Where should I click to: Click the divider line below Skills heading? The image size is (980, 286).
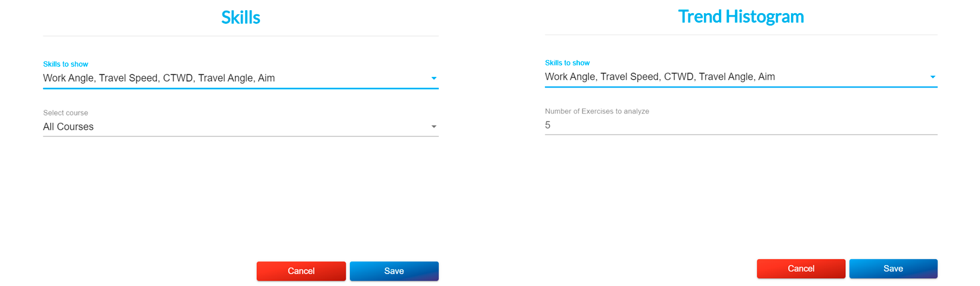241,36
